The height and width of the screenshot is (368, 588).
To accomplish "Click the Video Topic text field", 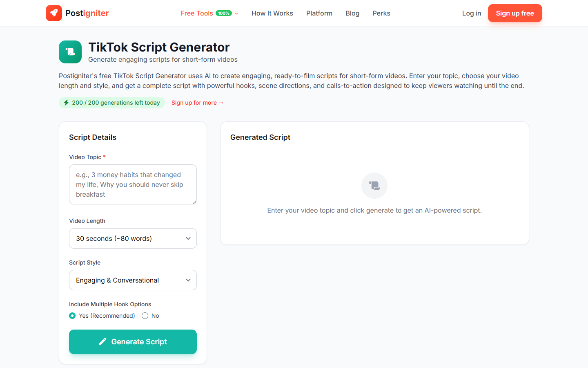I will click(133, 184).
